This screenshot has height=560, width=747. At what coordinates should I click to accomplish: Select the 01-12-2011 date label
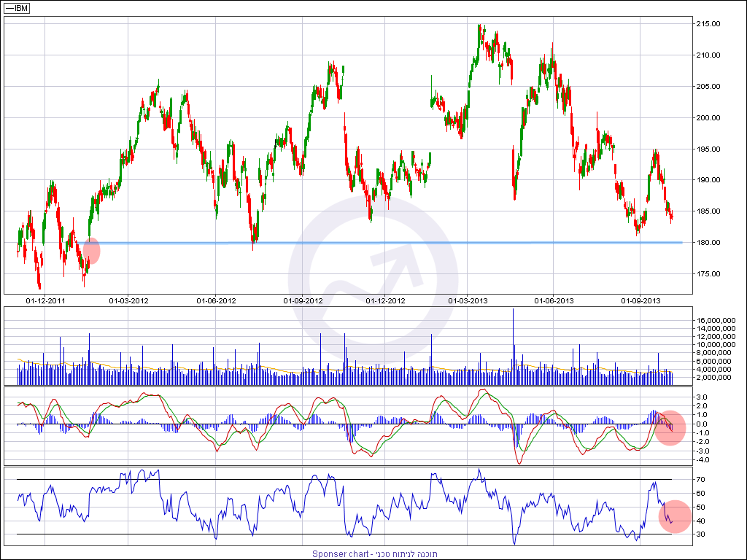click(45, 300)
